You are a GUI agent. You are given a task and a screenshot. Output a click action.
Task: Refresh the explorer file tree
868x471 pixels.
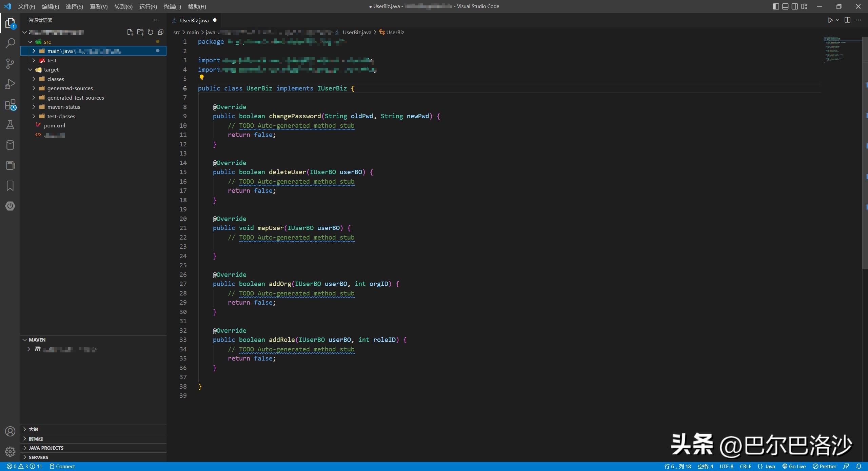[x=151, y=32]
